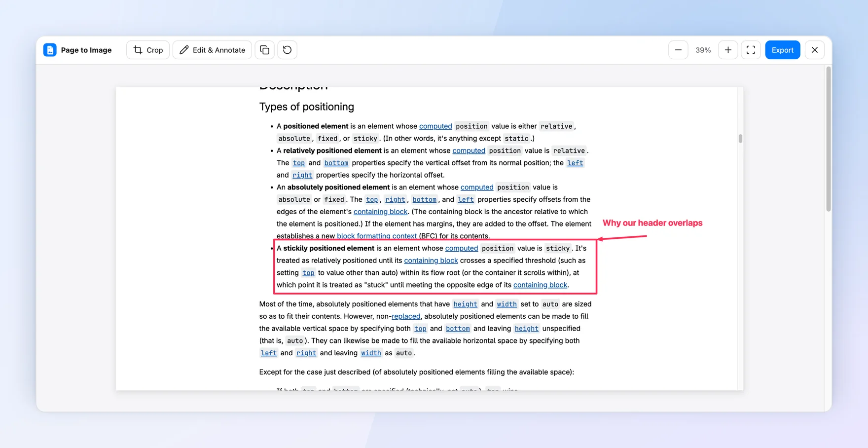Click the editor's vertical scrollbar
This screenshot has width=868, height=448.
[x=829, y=139]
